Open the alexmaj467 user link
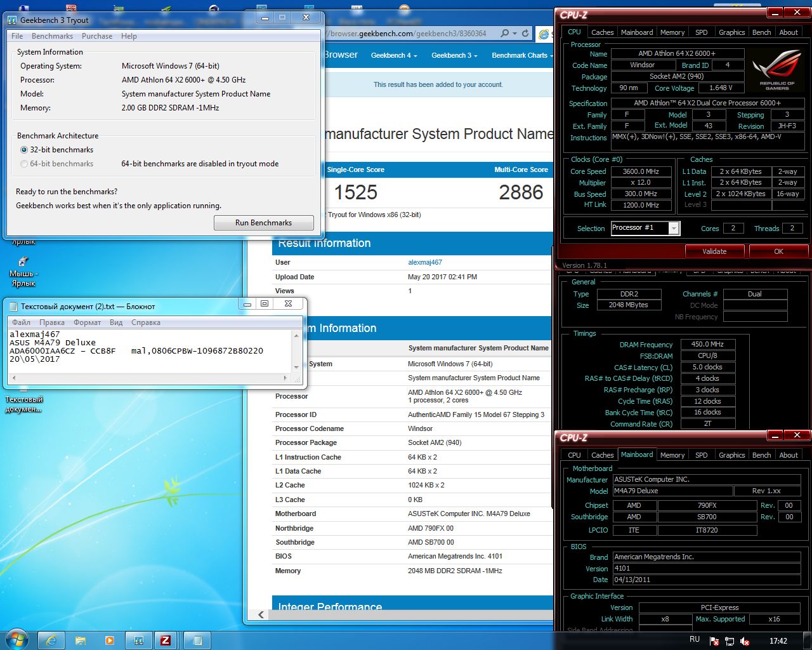 click(425, 262)
